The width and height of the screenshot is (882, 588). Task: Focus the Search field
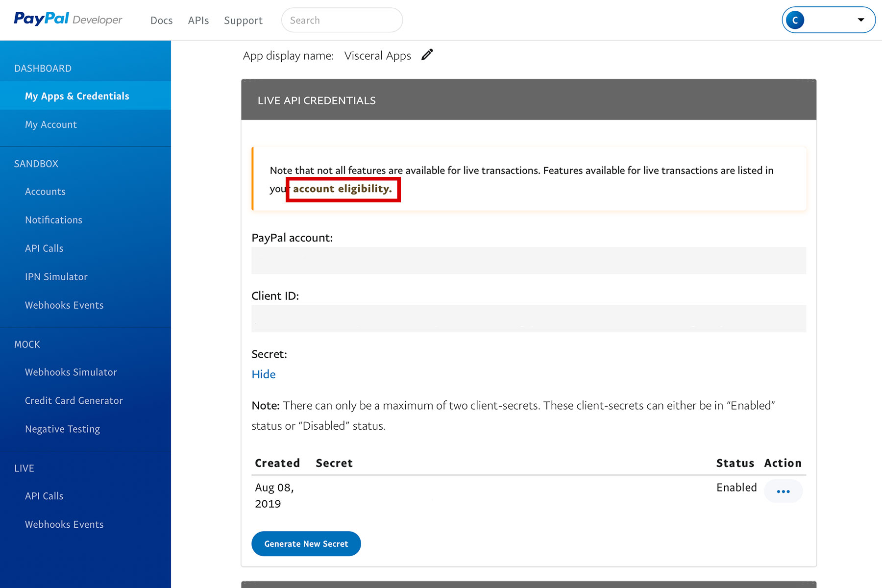pos(342,20)
